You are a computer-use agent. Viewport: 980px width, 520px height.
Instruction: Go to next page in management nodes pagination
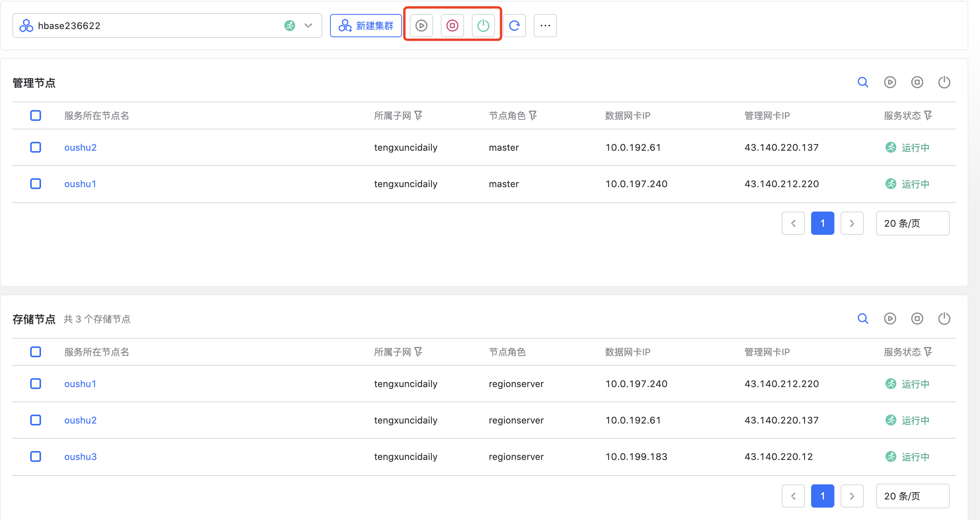point(852,223)
